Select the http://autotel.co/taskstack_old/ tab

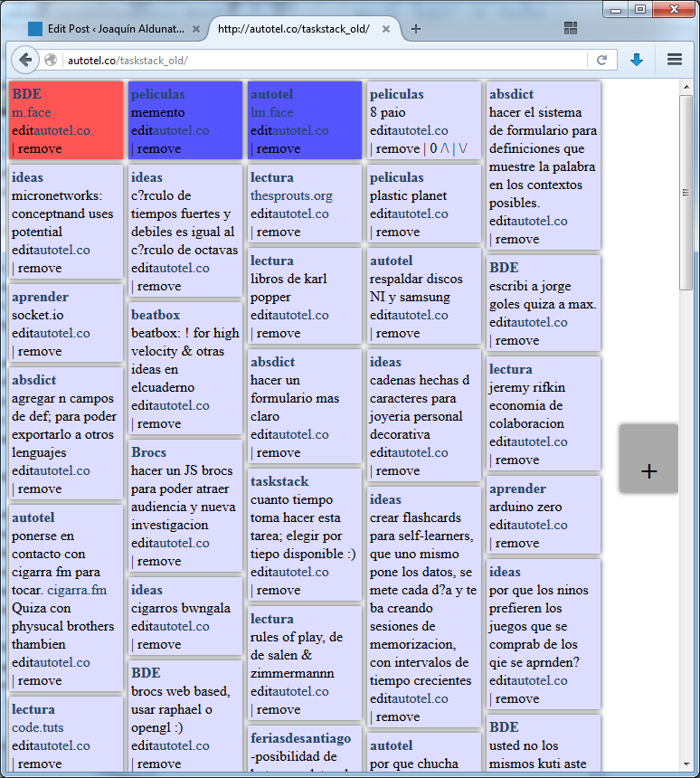point(294,29)
